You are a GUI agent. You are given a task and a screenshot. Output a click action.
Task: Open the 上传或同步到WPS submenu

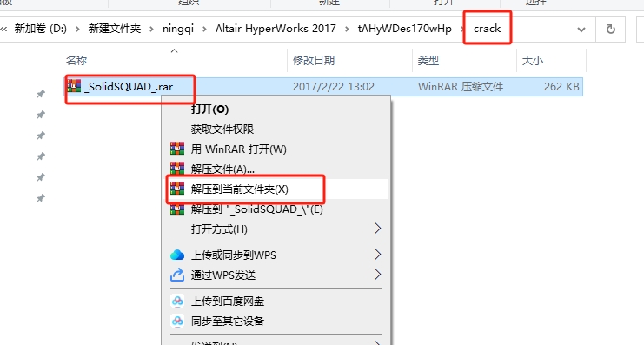click(x=276, y=255)
